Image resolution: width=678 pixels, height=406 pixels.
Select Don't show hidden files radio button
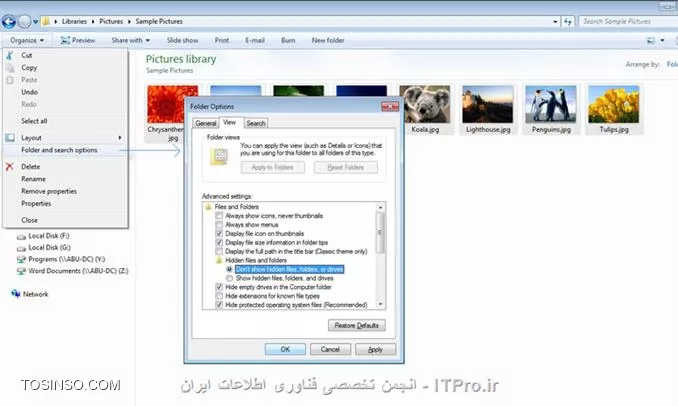point(229,269)
